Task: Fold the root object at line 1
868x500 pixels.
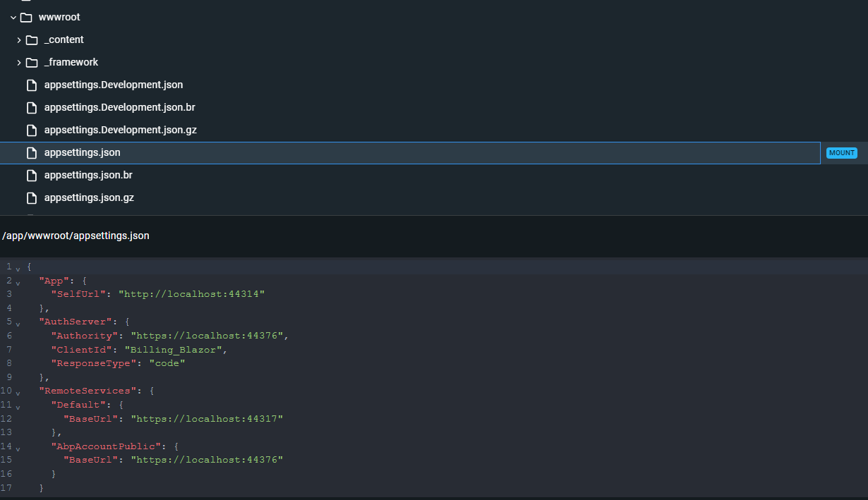Action: pos(18,268)
